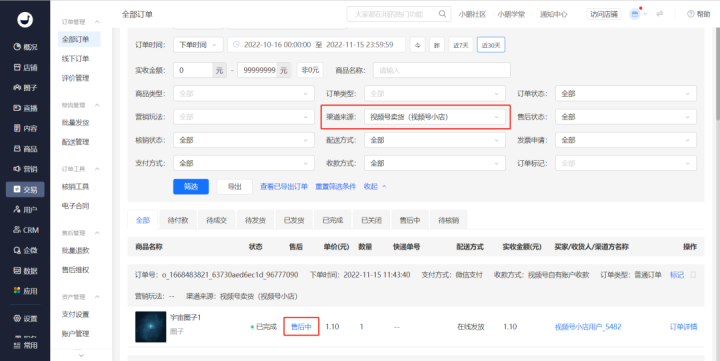This screenshot has height=361, width=720.
Task: Select the 昨 quick date option
Action: [x=437, y=45]
